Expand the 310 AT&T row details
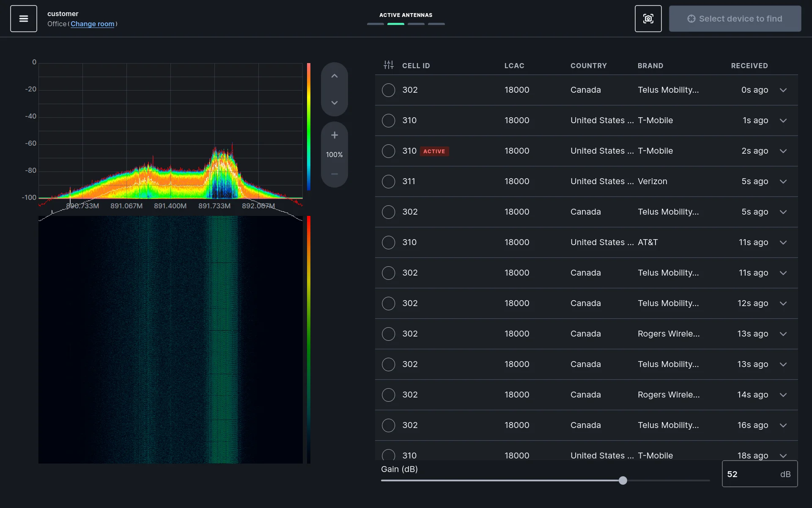Image resolution: width=812 pixels, height=508 pixels. 783,243
